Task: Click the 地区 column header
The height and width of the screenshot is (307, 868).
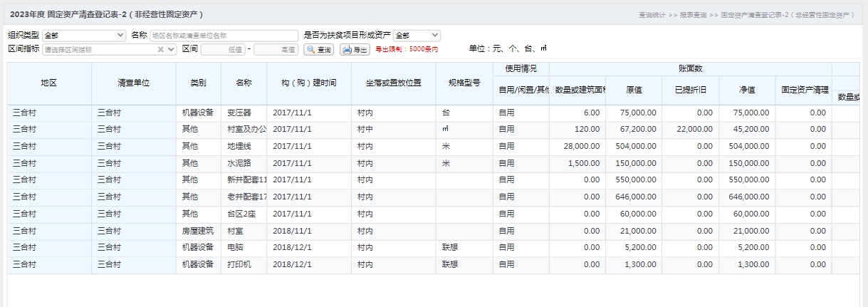Action: tap(49, 83)
